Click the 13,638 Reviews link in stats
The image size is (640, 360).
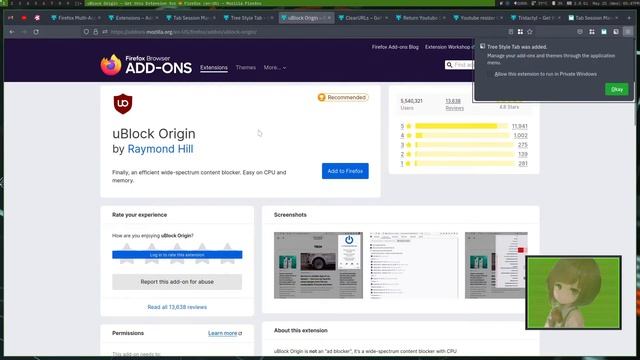coord(454,104)
